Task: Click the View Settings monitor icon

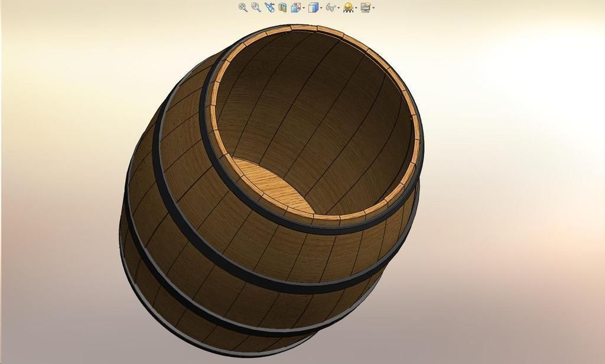Action: click(x=365, y=7)
